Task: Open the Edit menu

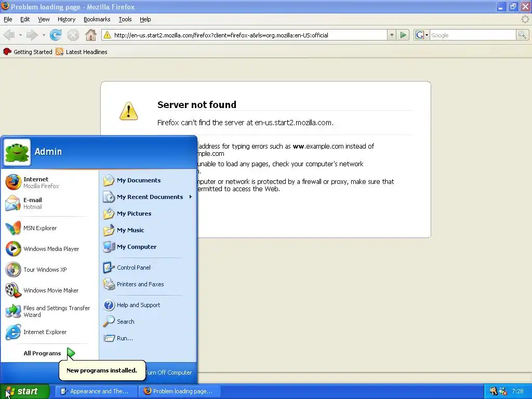Action: pos(25,19)
